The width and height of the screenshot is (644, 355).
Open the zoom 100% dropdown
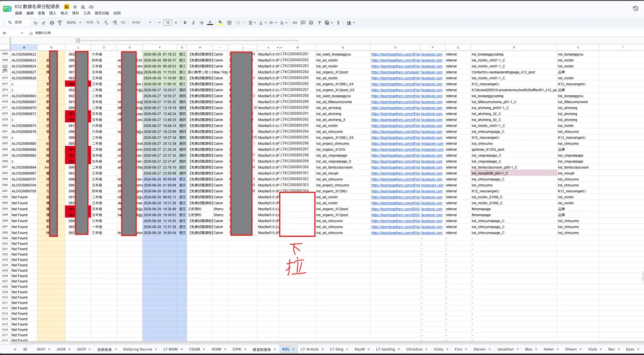[74, 23]
